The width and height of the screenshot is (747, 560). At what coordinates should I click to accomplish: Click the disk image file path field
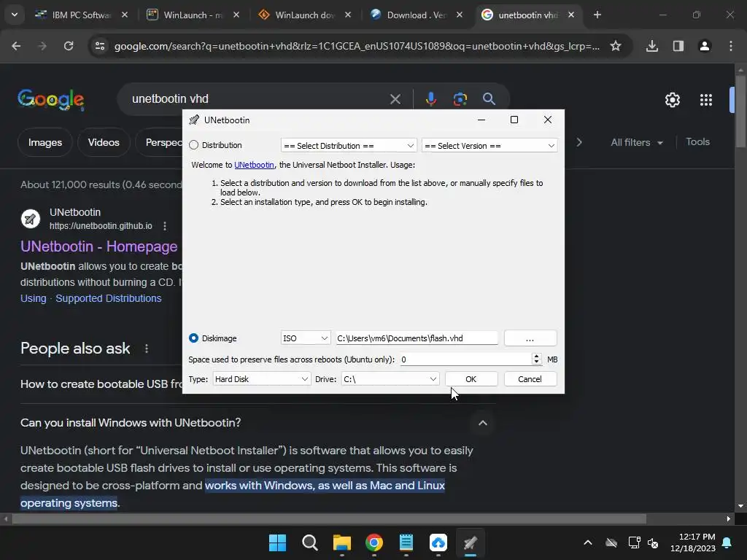tap(417, 338)
